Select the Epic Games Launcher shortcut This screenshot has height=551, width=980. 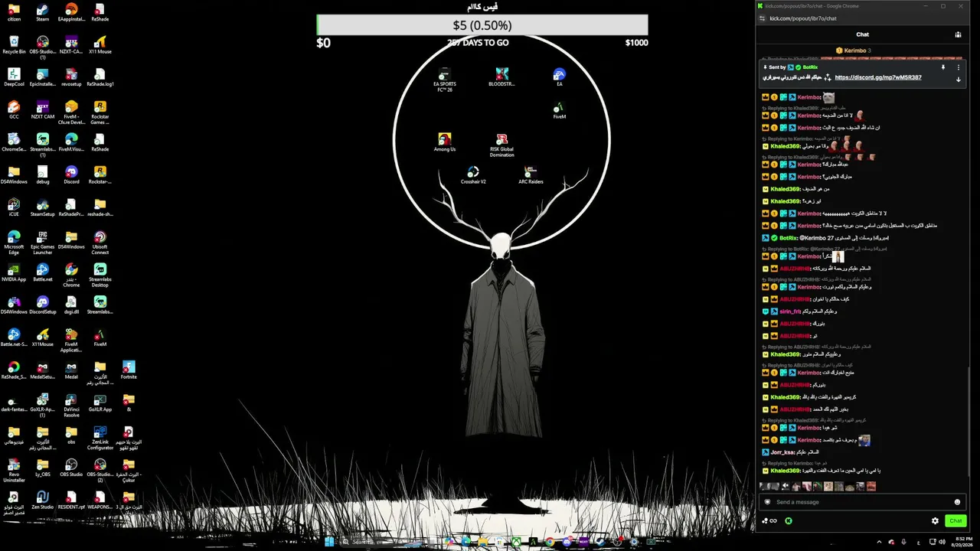coord(43,243)
